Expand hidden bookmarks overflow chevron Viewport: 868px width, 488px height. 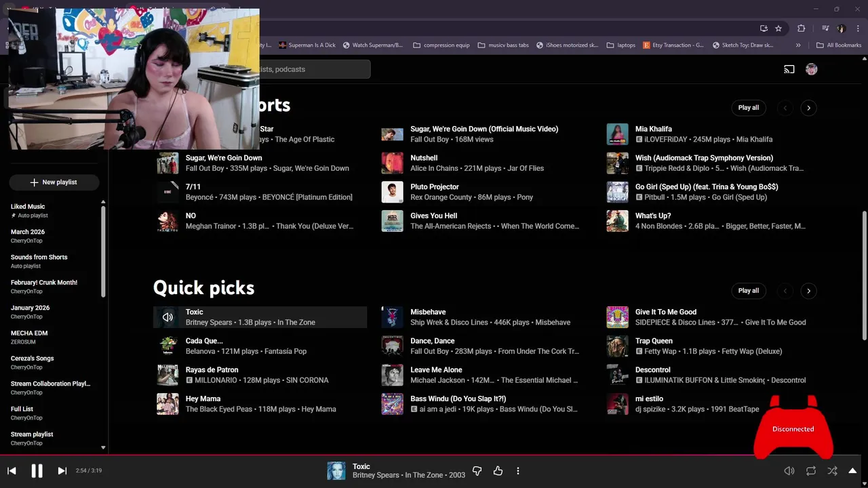tap(798, 45)
